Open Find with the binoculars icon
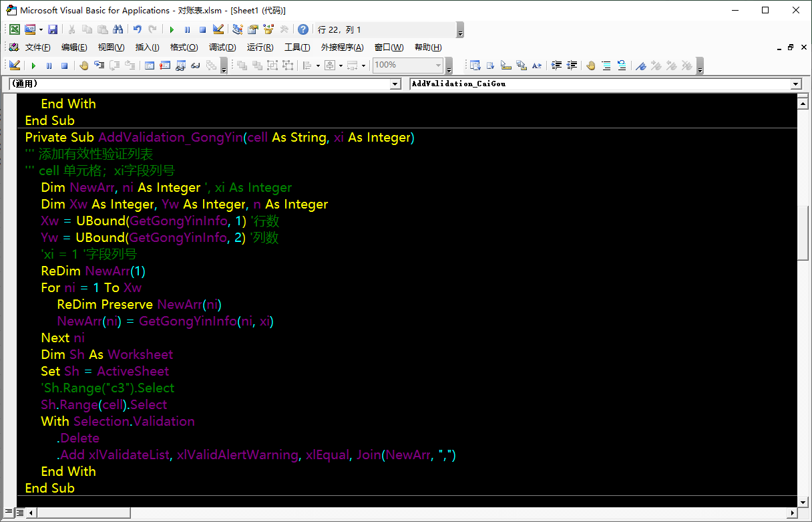This screenshot has width=812, height=522. tap(118, 29)
